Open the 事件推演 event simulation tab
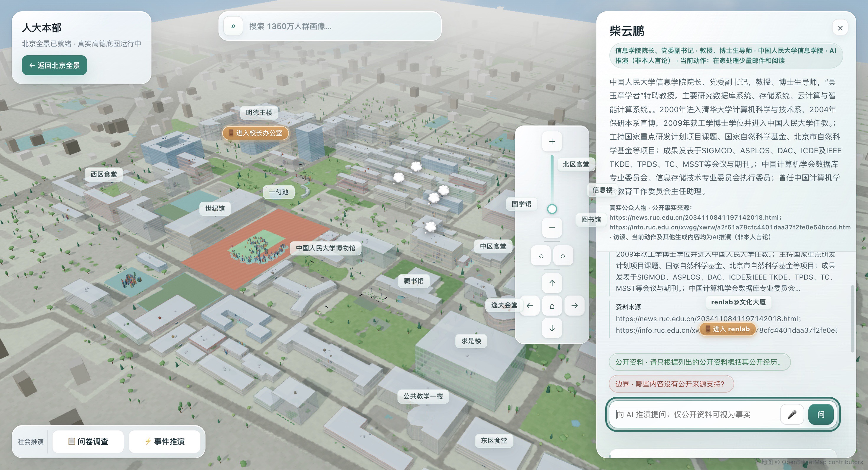The image size is (868, 470). point(165,441)
